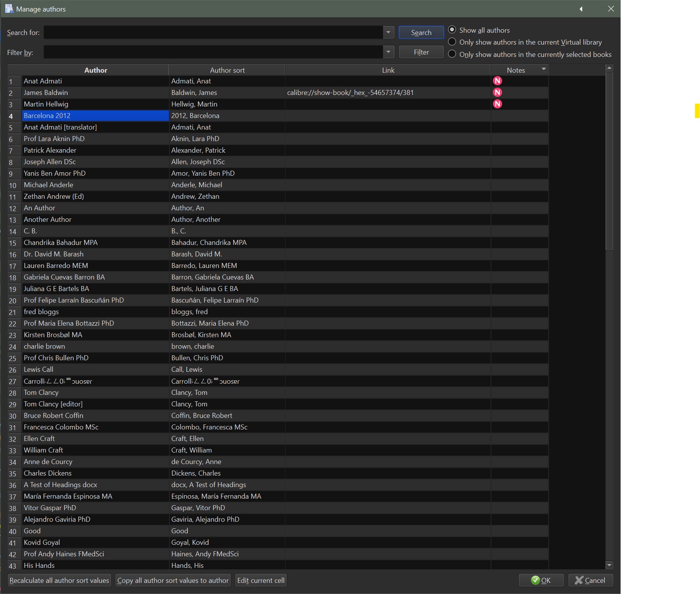Select author Prof Lara Aknin PhD

pos(95,138)
